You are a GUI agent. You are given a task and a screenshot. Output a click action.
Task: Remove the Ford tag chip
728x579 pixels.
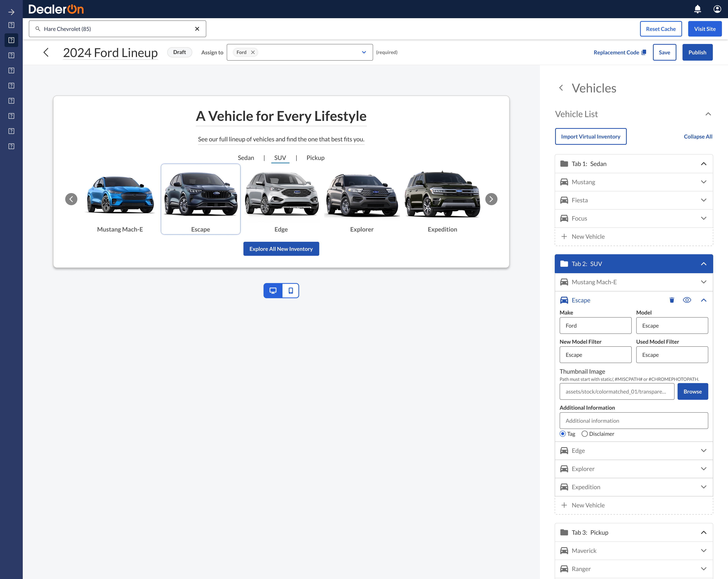point(253,52)
